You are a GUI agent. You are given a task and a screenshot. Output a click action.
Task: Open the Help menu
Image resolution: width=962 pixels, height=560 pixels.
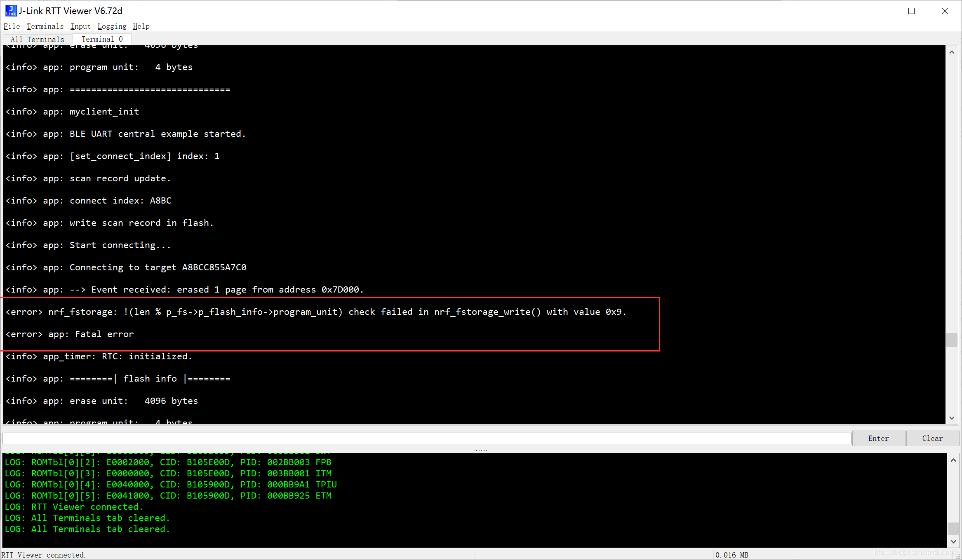tap(141, 26)
